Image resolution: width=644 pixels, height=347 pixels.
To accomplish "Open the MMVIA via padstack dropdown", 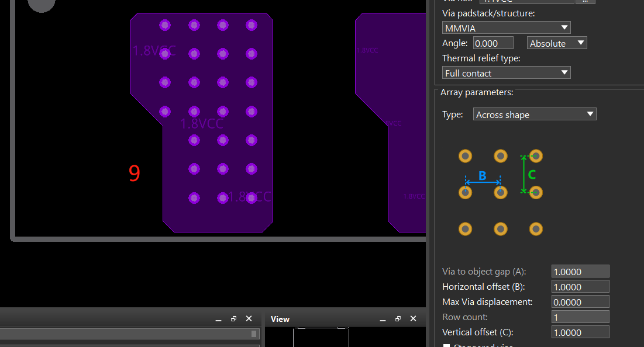I will pos(506,27).
